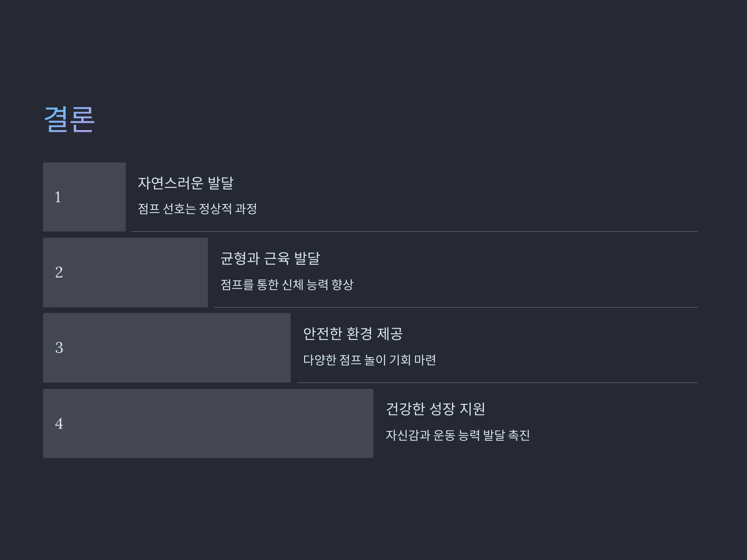This screenshot has height=560, width=747.
Task: Click the heading 안전한 환경 제공
Action: pos(353,334)
